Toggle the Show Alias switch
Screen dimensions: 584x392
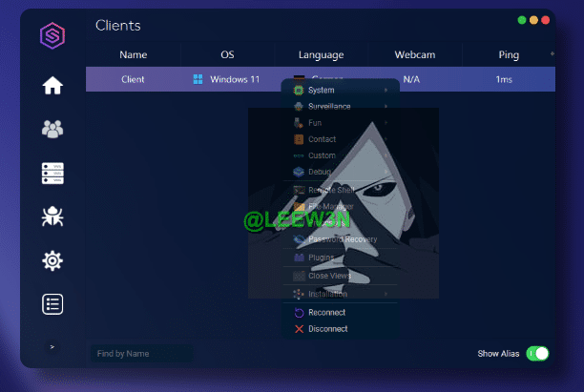tap(537, 354)
